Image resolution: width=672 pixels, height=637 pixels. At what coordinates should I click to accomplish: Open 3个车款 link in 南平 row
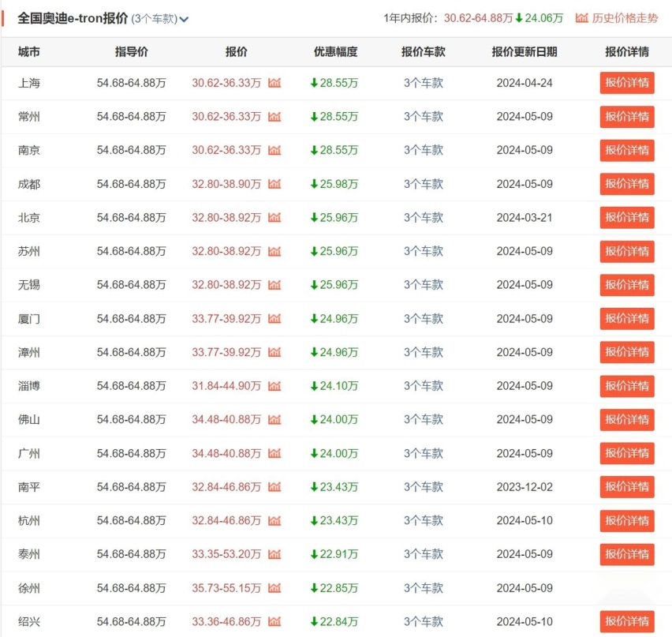pyautogui.click(x=424, y=487)
